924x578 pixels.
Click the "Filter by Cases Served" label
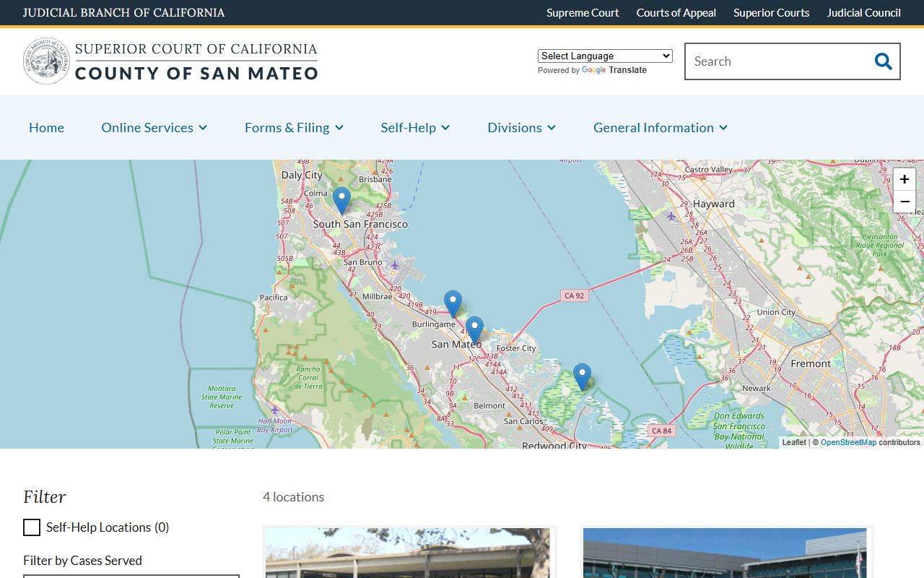[x=82, y=561]
